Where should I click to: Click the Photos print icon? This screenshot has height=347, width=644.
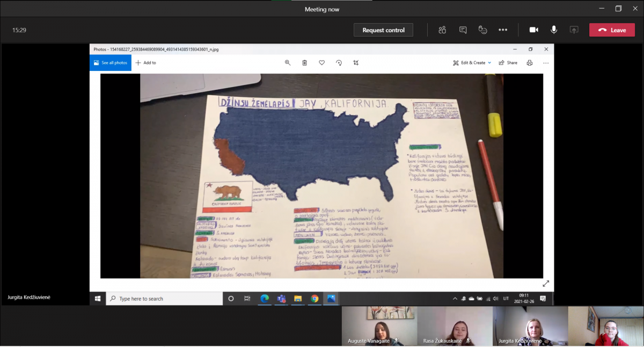point(530,63)
